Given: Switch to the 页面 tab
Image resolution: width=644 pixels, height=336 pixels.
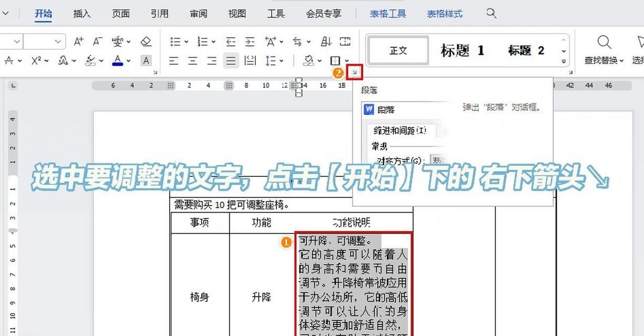Looking at the screenshot, I should click(x=121, y=14).
